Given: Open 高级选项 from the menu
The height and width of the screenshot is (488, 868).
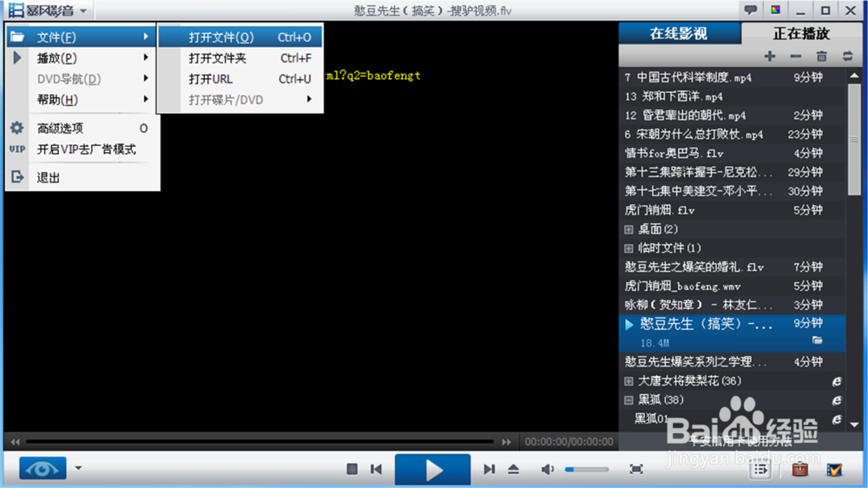Looking at the screenshot, I should click(x=82, y=128).
